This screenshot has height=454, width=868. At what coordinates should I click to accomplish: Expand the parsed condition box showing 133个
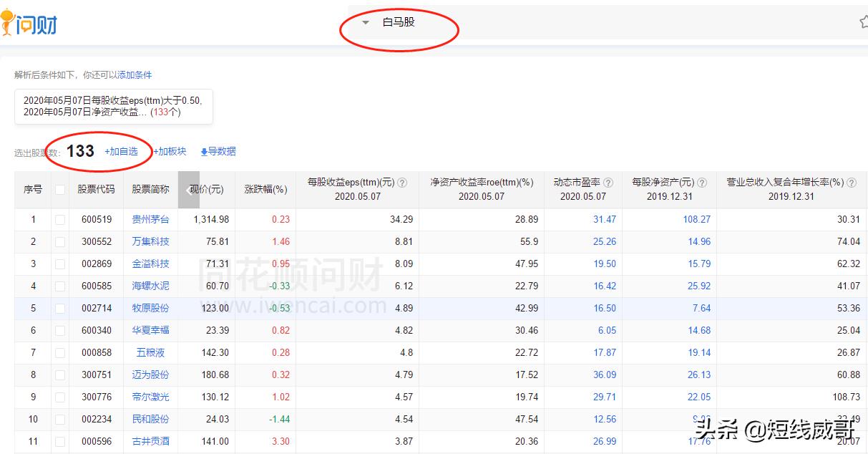click(113, 107)
